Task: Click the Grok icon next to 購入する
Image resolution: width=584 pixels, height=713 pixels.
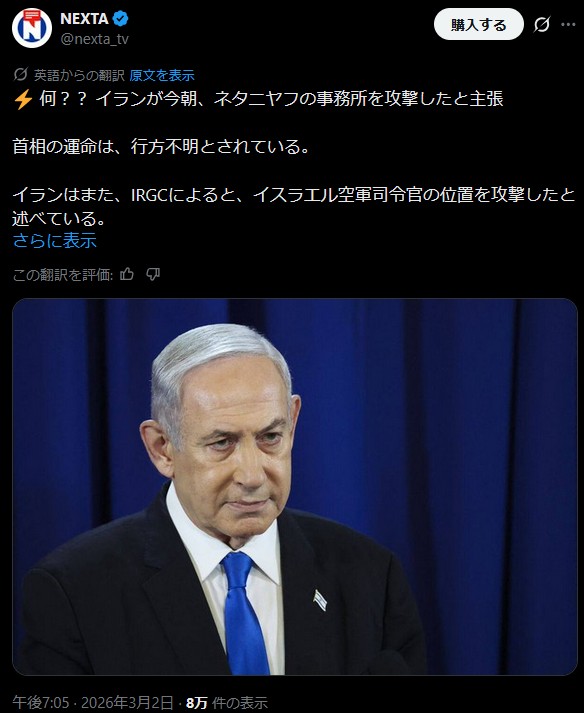Action: click(x=542, y=25)
